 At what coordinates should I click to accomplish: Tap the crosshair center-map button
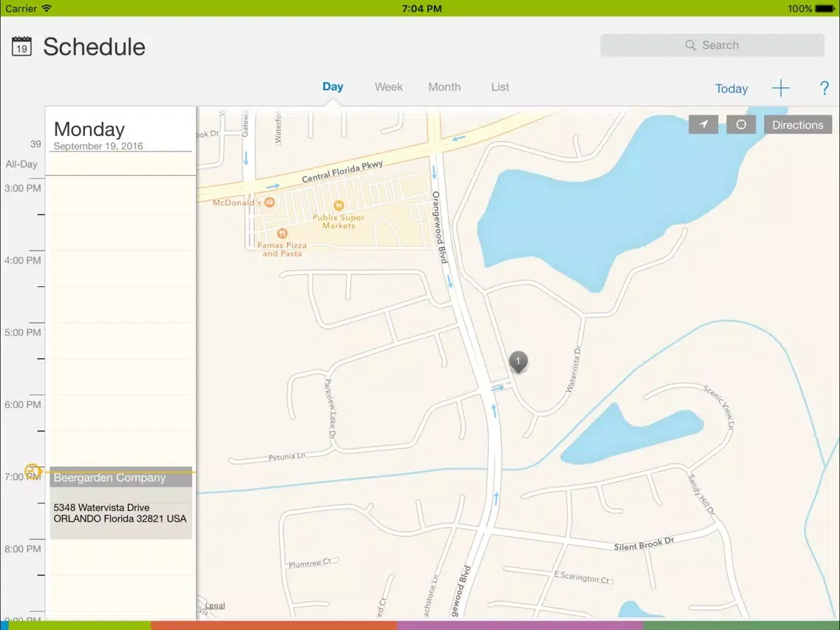(741, 125)
